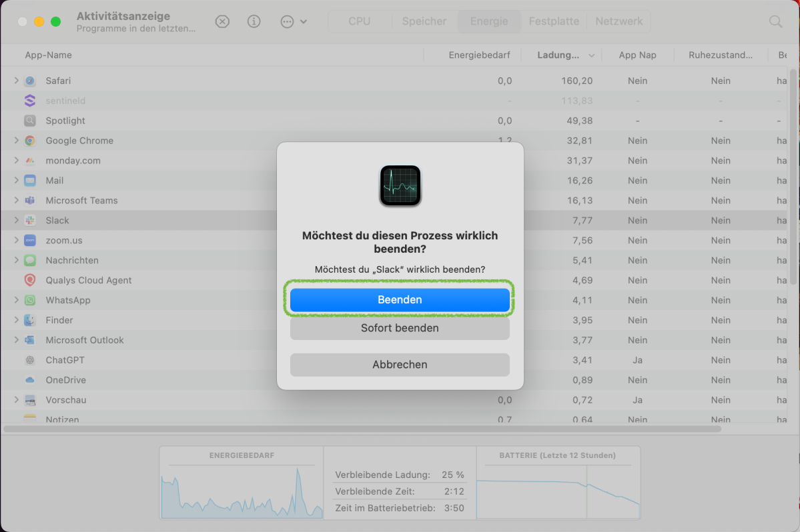Screen dimensions: 800x532
Task: Click the Zeit im Batteriebetrieb 3:50 value
Action: [454, 508]
